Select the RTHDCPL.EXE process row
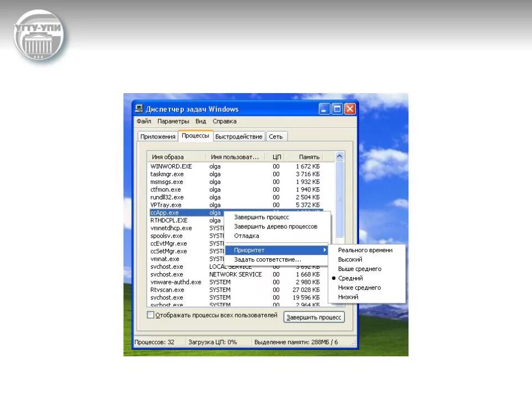This screenshot has height=399, width=532. 187,220
